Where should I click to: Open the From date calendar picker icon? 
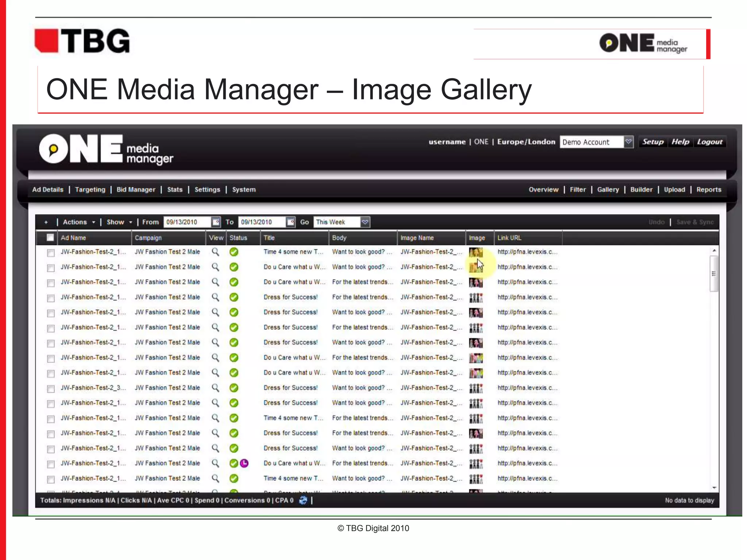point(216,222)
